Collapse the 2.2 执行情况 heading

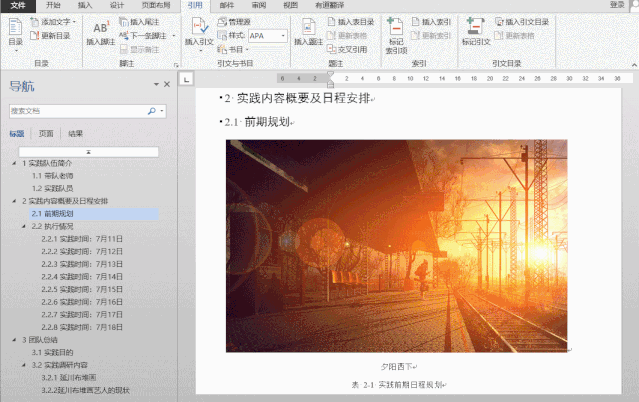(x=24, y=226)
